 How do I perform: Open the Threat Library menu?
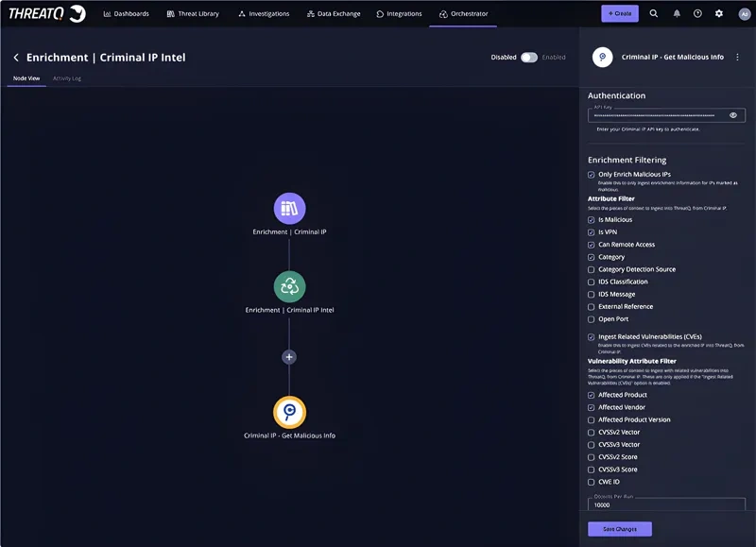coord(193,13)
